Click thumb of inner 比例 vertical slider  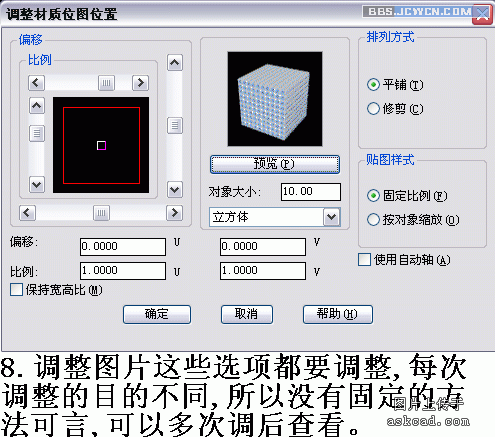click(x=37, y=133)
